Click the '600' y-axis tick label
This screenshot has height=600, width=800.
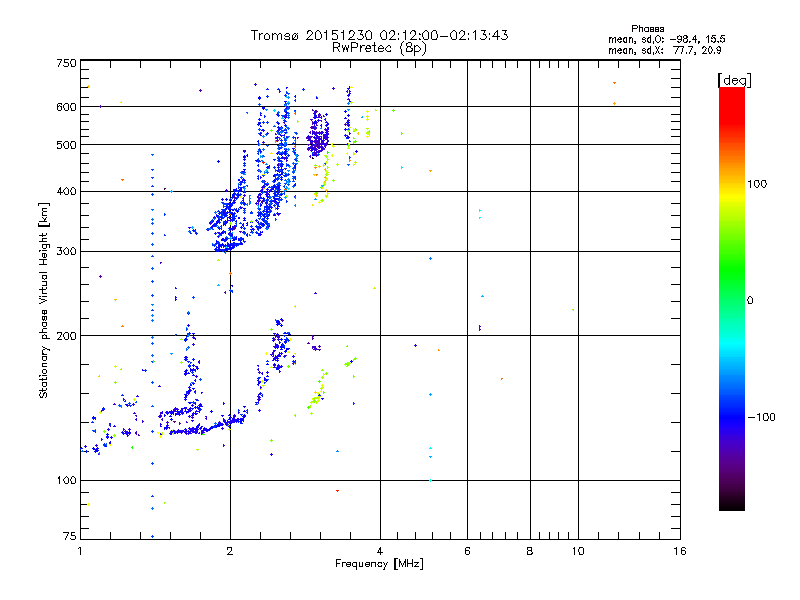pos(66,107)
